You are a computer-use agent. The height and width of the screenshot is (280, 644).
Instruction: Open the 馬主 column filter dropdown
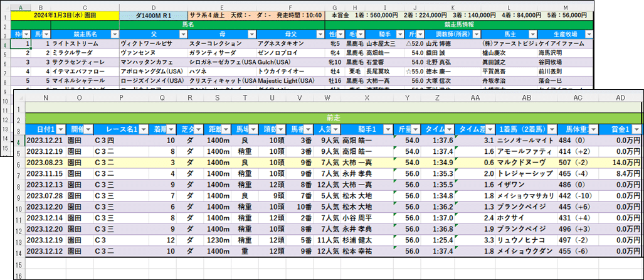533,34
